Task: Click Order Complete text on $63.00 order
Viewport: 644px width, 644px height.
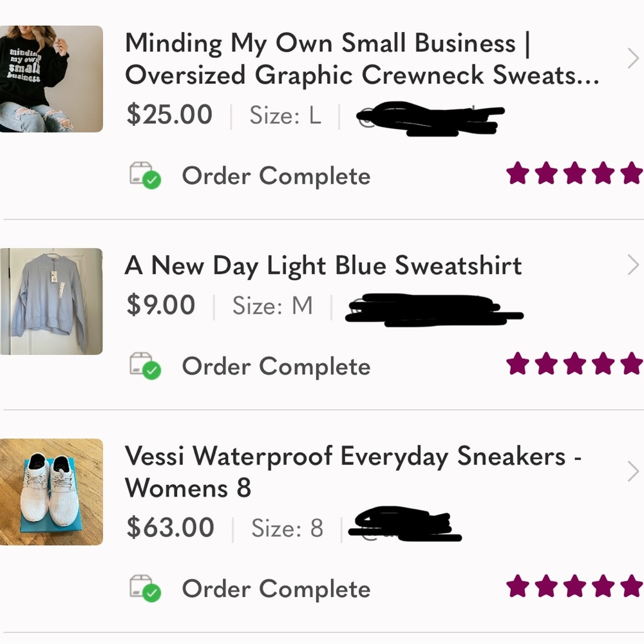Action: click(276, 589)
